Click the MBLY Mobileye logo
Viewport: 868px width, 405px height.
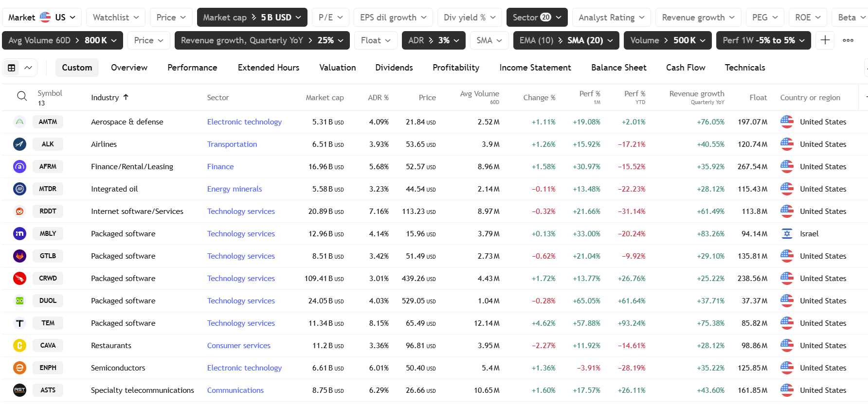[x=19, y=234]
